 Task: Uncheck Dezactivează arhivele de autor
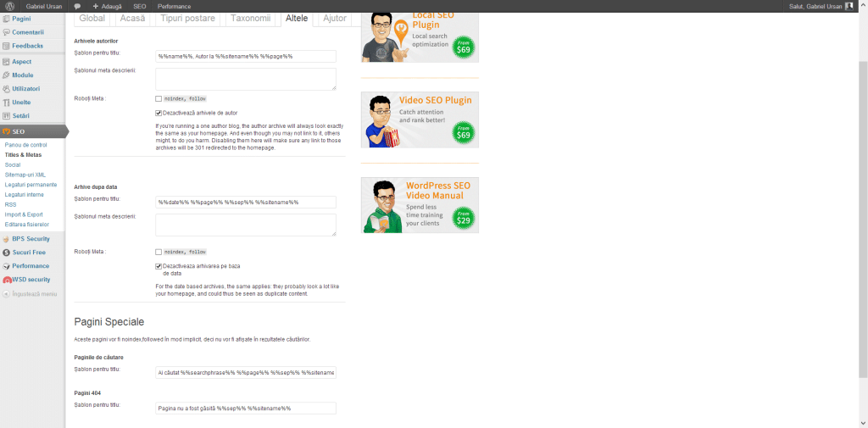pyautogui.click(x=159, y=113)
